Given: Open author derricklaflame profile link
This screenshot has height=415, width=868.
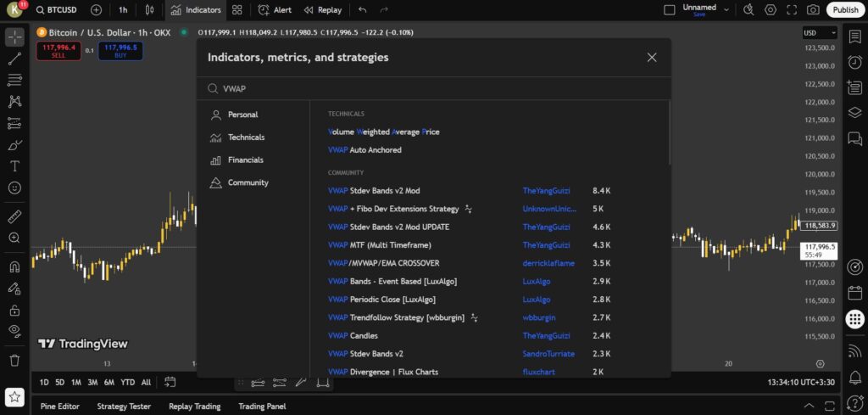Looking at the screenshot, I should coord(548,263).
